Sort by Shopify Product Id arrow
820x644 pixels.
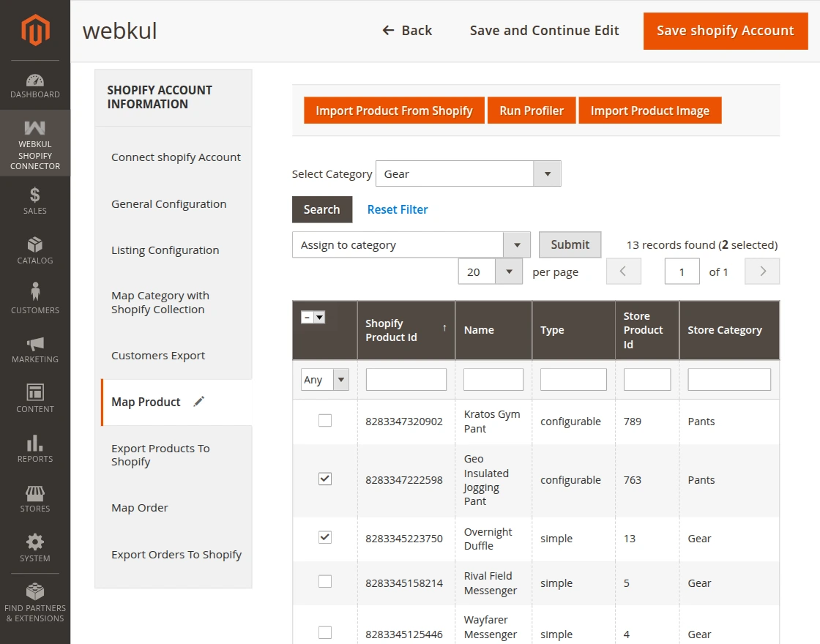(x=444, y=328)
